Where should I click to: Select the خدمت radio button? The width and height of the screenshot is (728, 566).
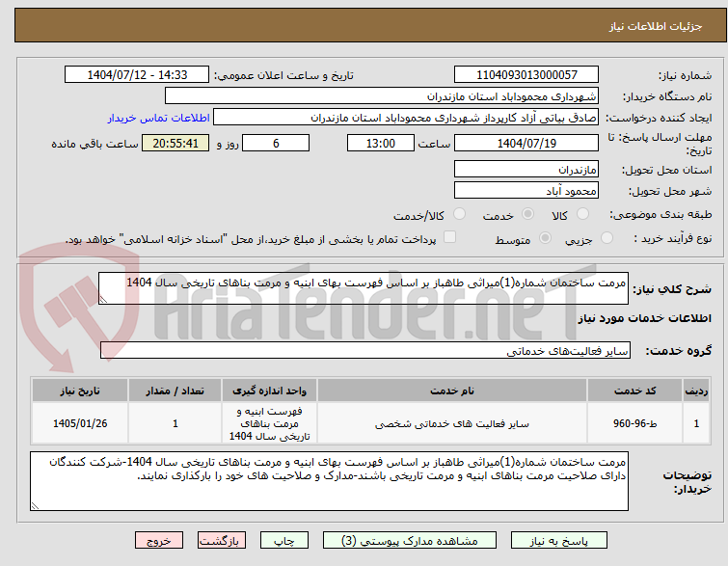click(527, 214)
